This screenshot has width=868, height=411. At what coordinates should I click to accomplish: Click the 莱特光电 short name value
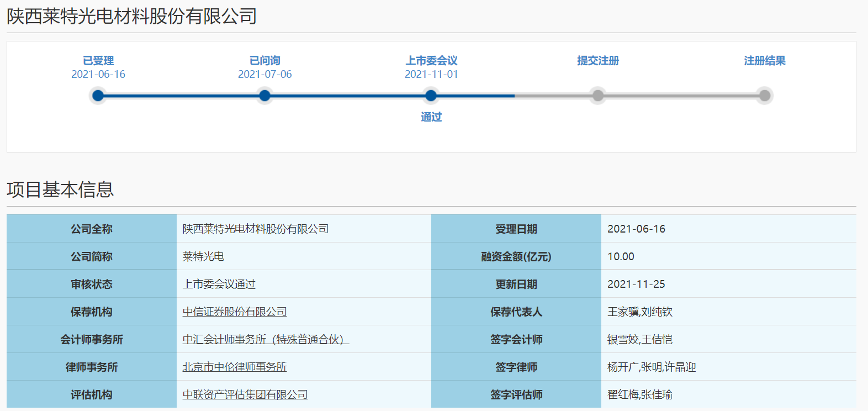point(203,256)
